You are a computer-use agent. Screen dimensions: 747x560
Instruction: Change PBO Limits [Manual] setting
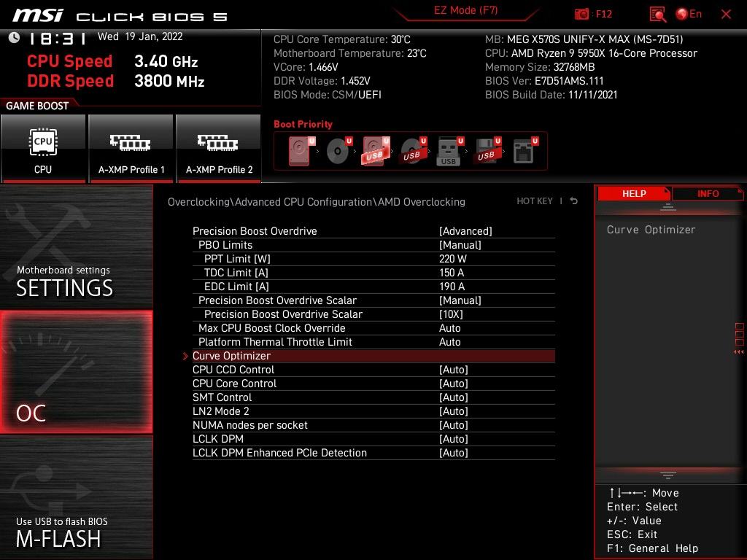(x=373, y=245)
